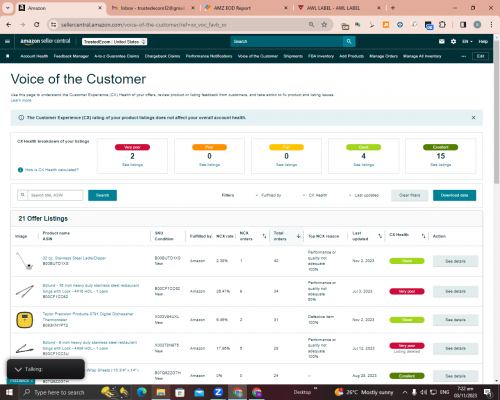The image size is (500, 400).
Task: Open the Seller Central settings gear
Action: pyautogui.click(x=453, y=42)
